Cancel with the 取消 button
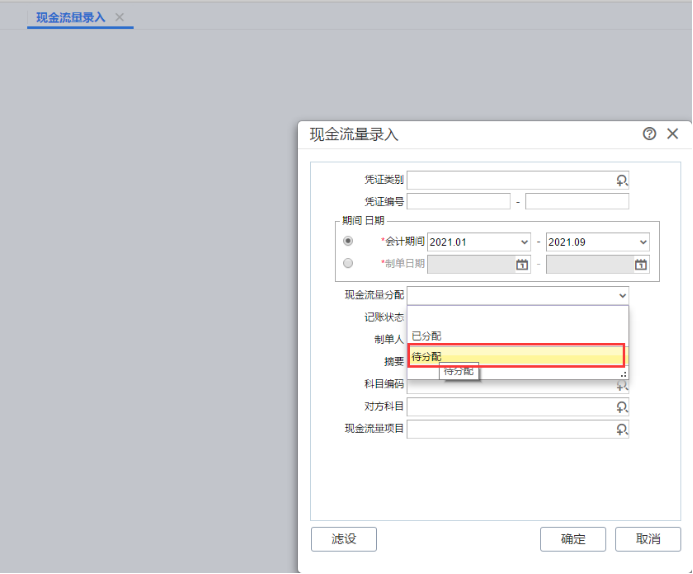 (648, 539)
